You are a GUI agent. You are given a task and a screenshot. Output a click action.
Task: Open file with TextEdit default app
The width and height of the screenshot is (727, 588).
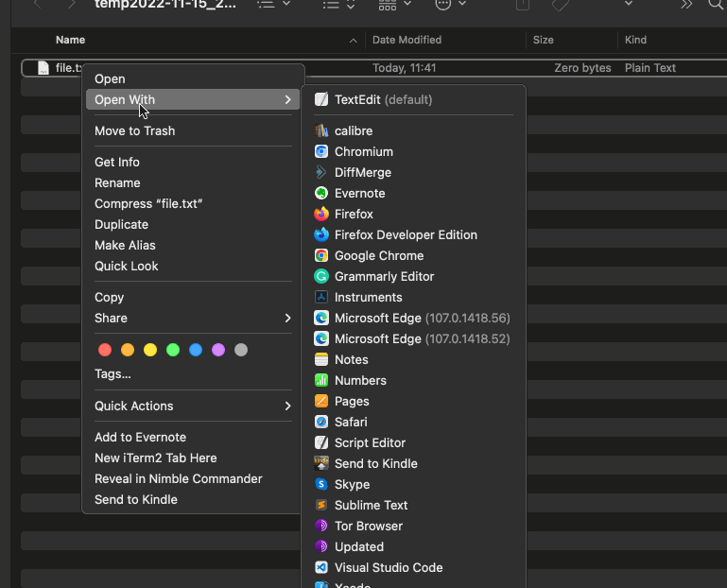coord(413,99)
